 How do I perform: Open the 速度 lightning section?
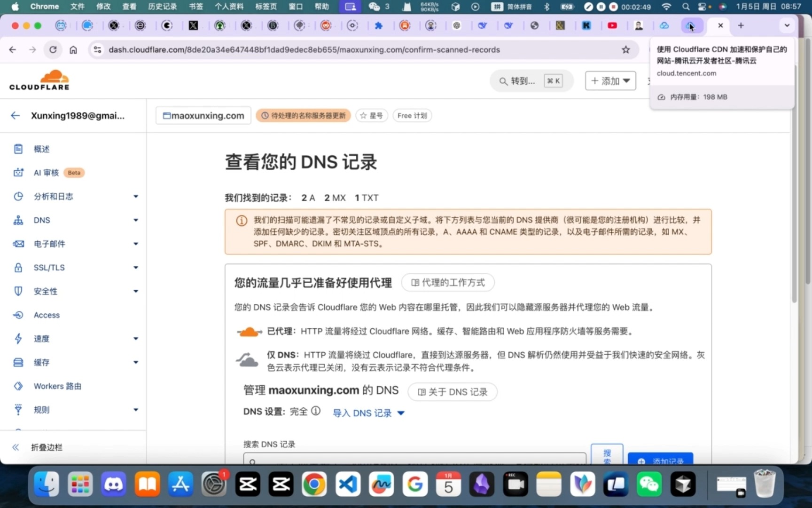[x=40, y=339]
